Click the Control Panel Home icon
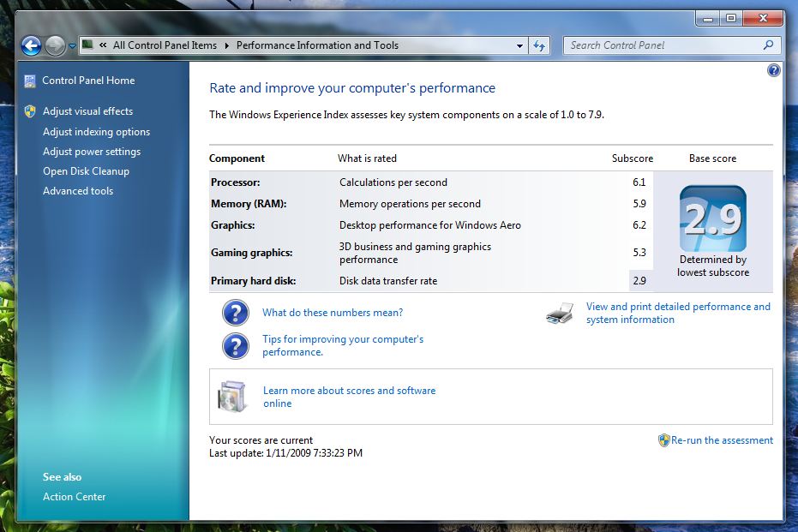Screen dimensions: 798x532 click(30, 81)
